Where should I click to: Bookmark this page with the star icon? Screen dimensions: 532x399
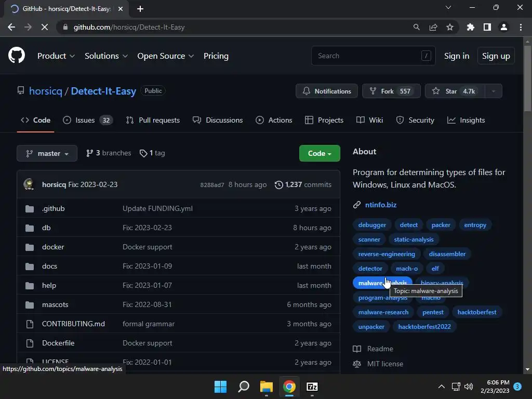[x=450, y=27]
